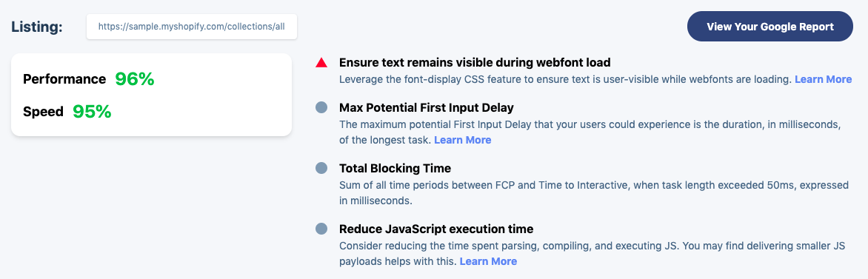Click the listing URL input field

(x=192, y=27)
